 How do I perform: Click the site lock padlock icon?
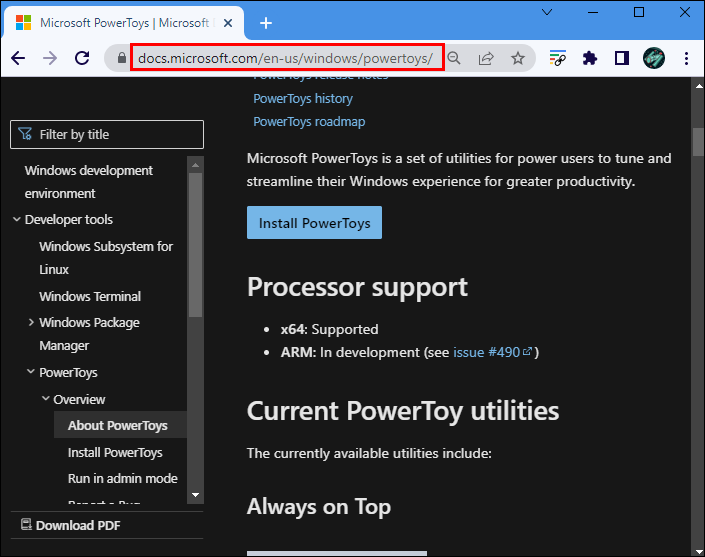click(122, 58)
